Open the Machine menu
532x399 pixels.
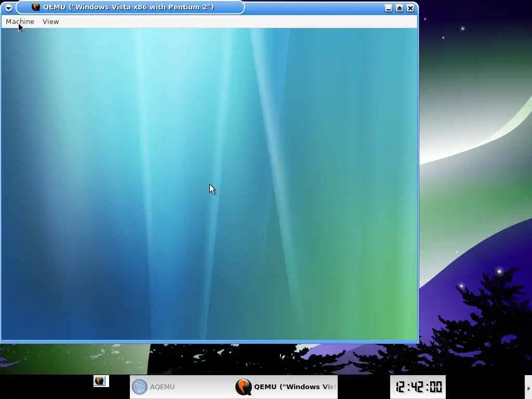click(20, 22)
